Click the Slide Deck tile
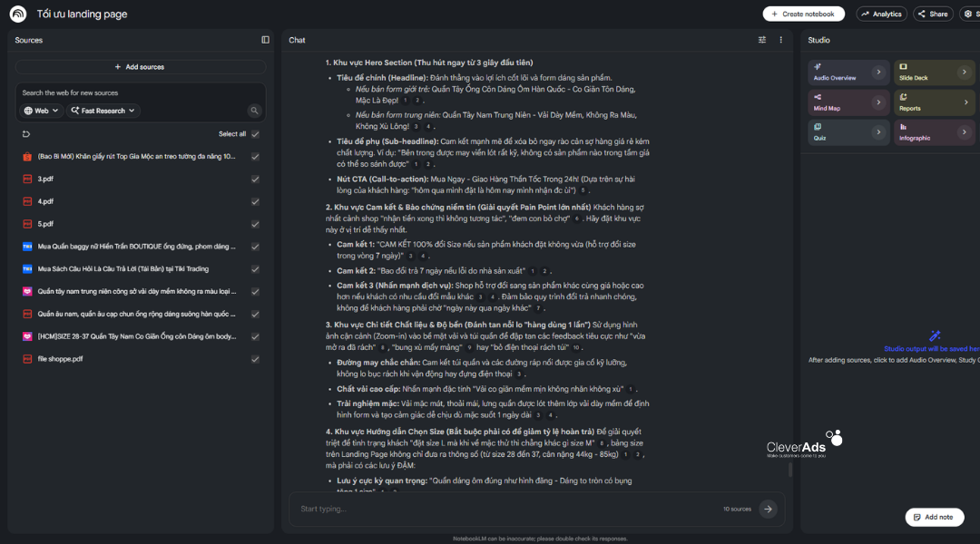This screenshot has width=980, height=544. [x=935, y=73]
